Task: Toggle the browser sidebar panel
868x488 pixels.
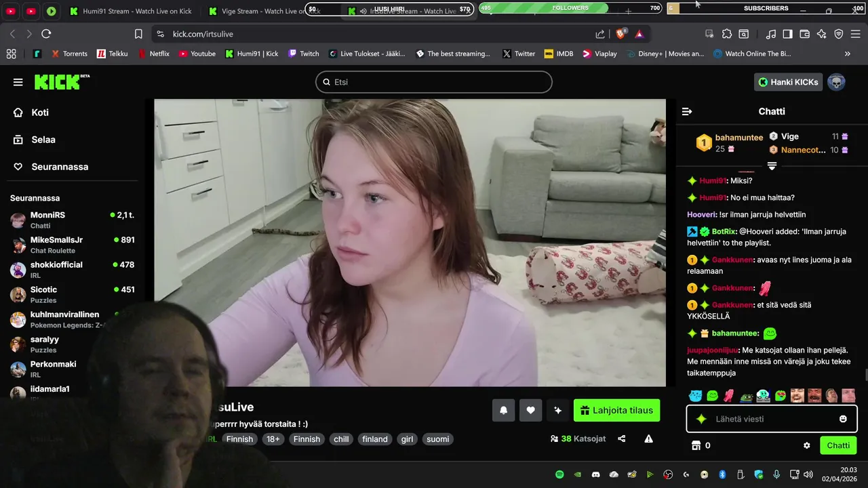Action: pyautogui.click(x=787, y=34)
